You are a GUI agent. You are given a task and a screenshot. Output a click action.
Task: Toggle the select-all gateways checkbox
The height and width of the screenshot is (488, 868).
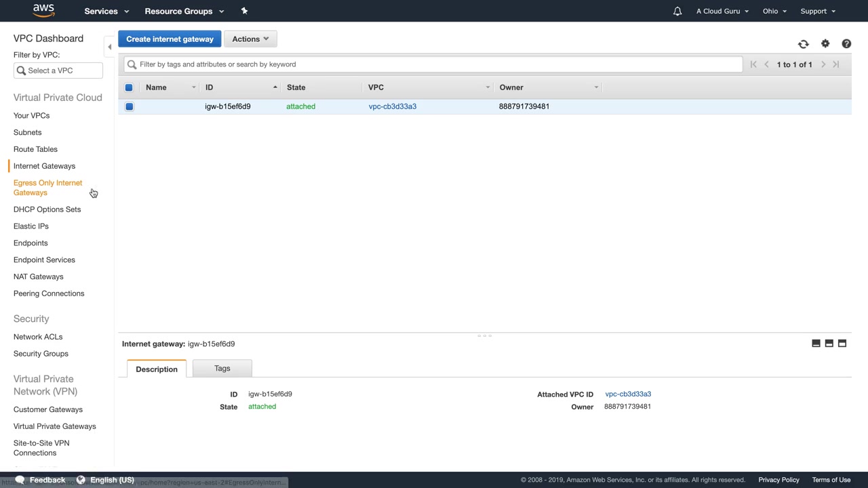(x=129, y=87)
